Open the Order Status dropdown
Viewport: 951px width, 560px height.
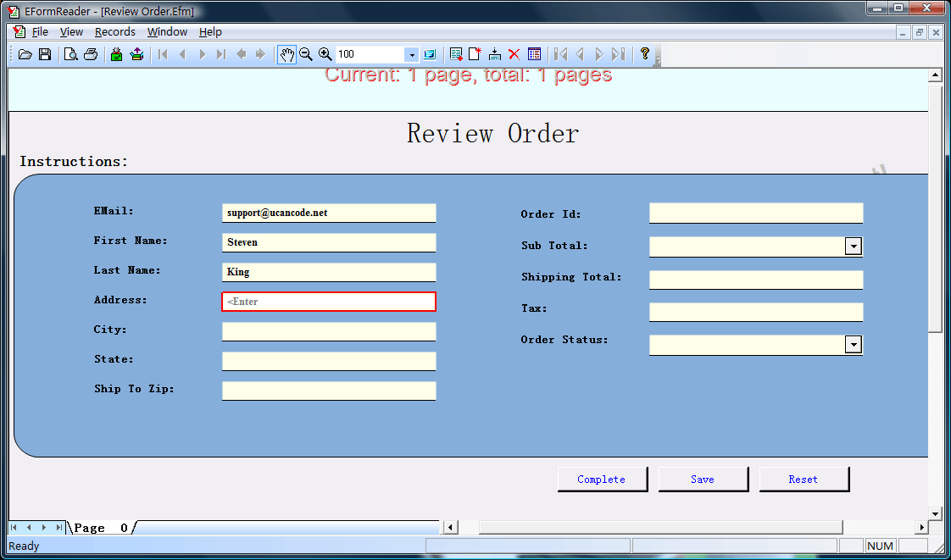pyautogui.click(x=854, y=344)
